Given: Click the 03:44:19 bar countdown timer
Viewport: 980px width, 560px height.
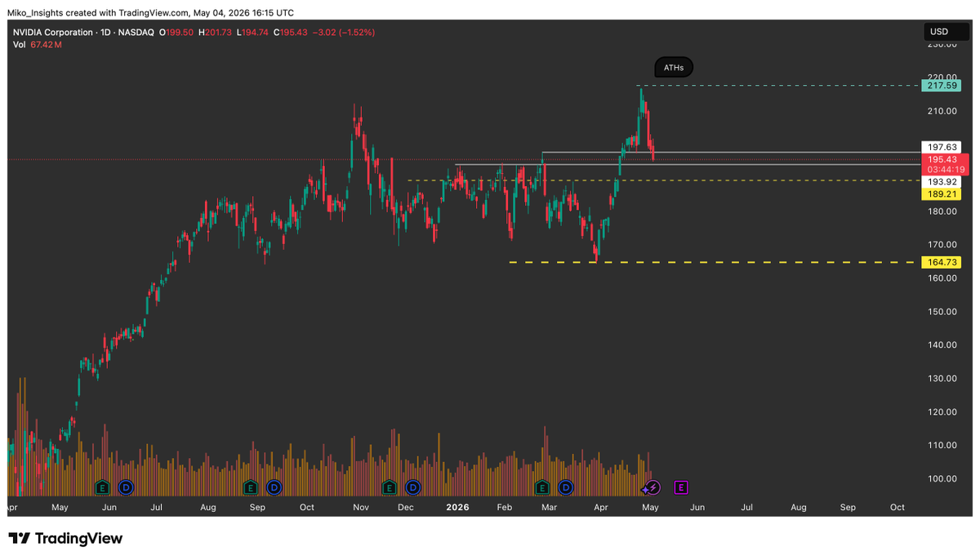Looking at the screenshot, I should tap(947, 170).
